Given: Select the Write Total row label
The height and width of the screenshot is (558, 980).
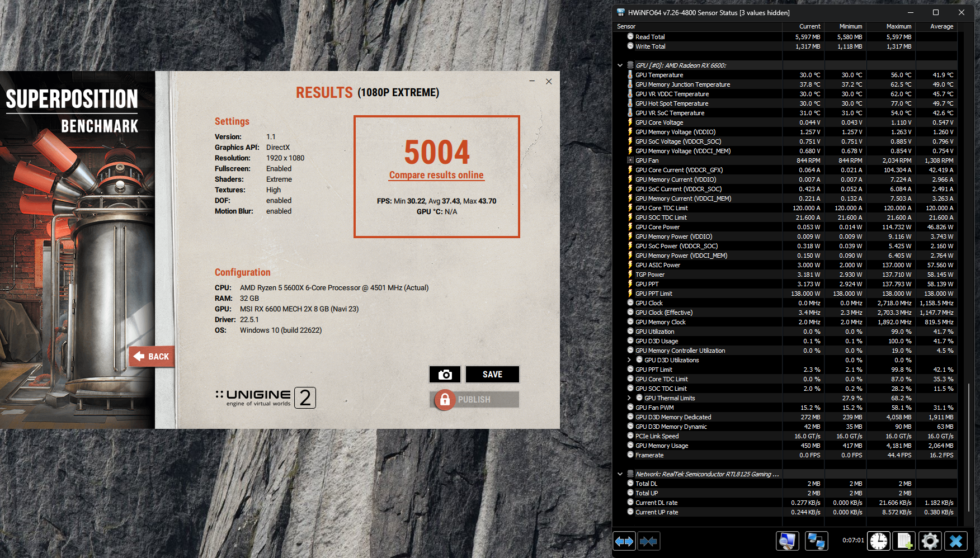Looking at the screenshot, I should tap(651, 46).
